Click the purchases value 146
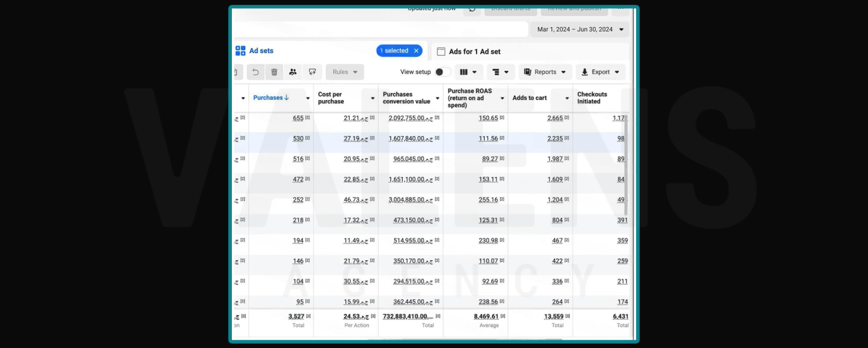This screenshot has height=348, width=868. click(298, 261)
